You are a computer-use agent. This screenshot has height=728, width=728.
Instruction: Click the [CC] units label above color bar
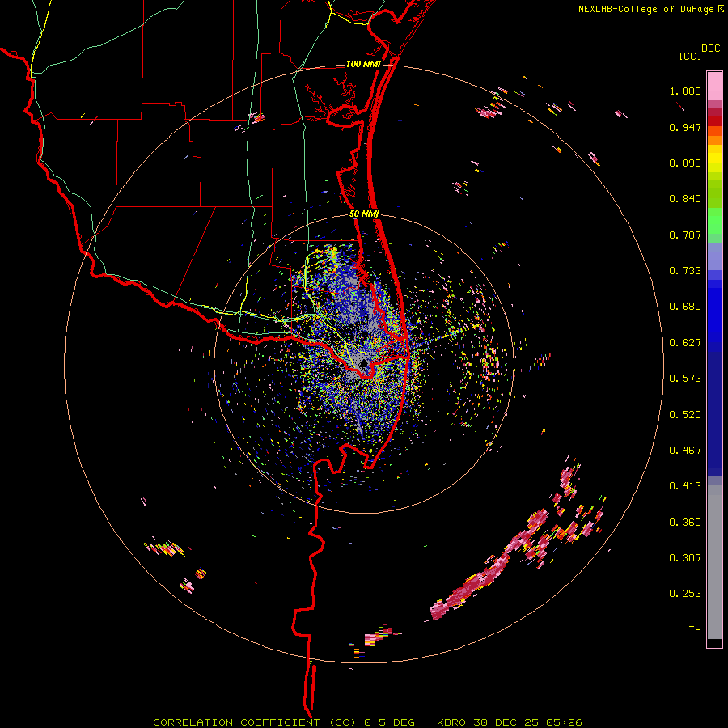691,56
